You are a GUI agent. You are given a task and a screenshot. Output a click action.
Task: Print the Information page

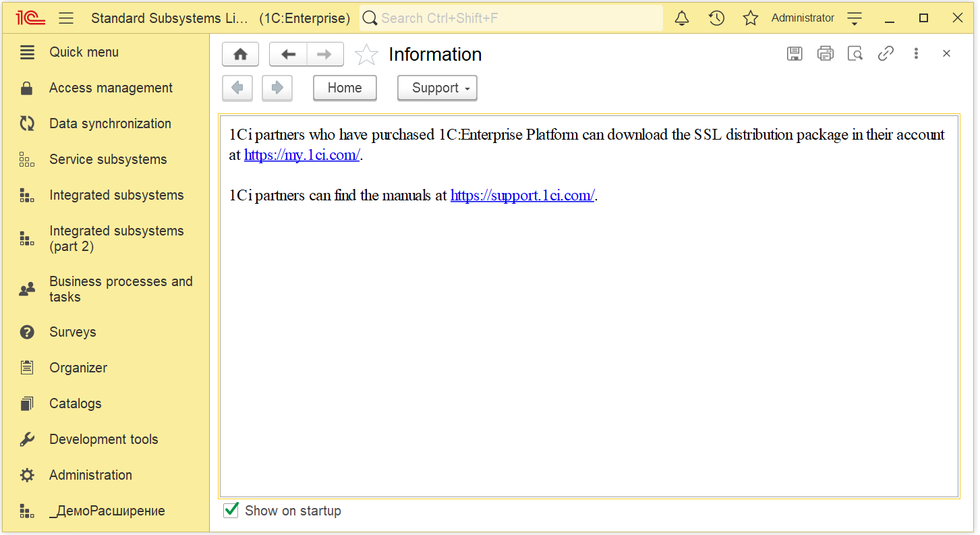coord(825,53)
